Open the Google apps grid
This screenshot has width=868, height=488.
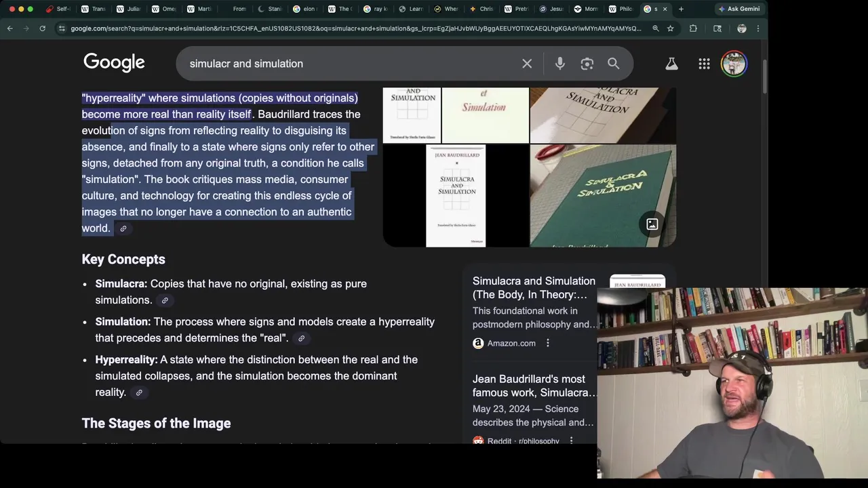(x=704, y=64)
